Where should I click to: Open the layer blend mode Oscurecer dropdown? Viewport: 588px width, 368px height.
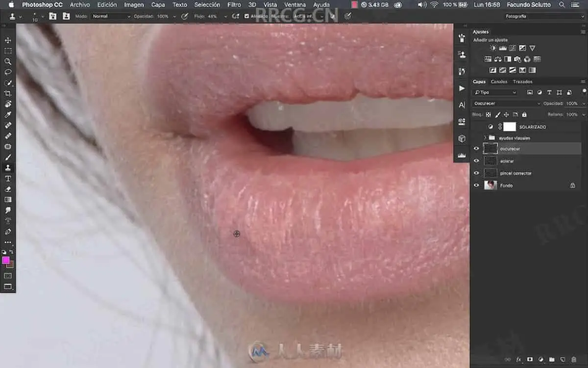tap(507, 104)
